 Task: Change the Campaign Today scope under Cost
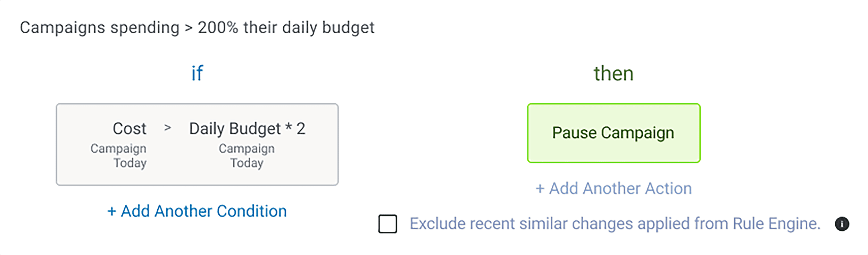point(119,155)
